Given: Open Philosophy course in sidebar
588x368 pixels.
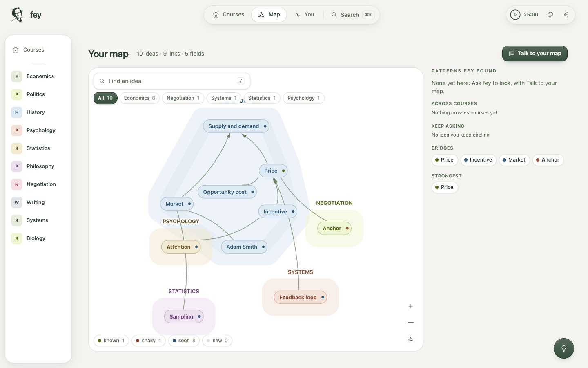Looking at the screenshot, I should [x=38, y=166].
